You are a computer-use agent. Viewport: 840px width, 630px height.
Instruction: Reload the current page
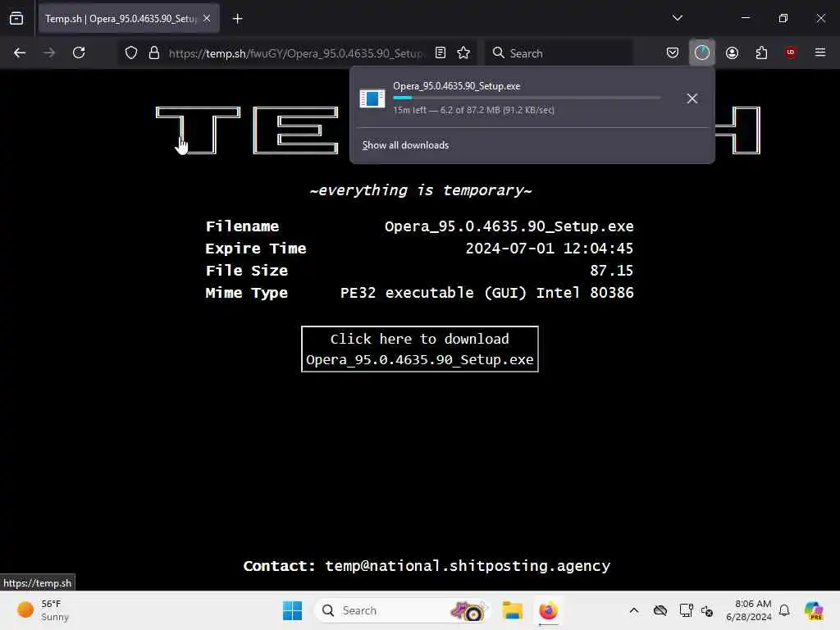coord(79,52)
